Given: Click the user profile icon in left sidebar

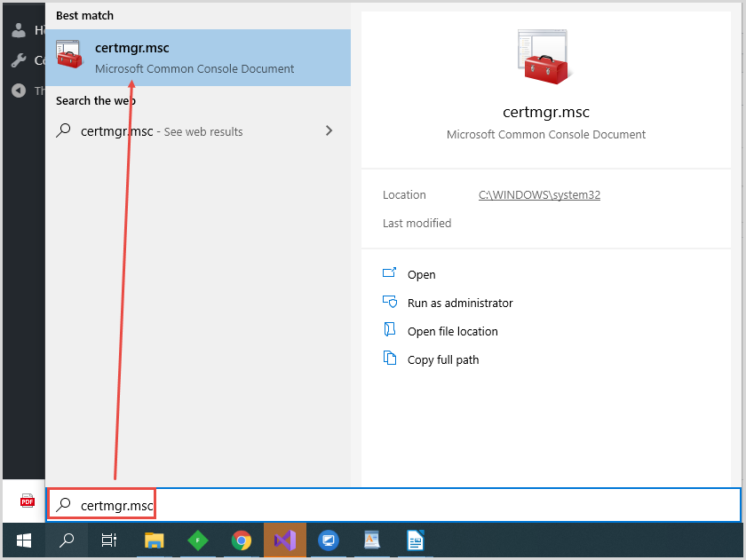Looking at the screenshot, I should [19, 30].
